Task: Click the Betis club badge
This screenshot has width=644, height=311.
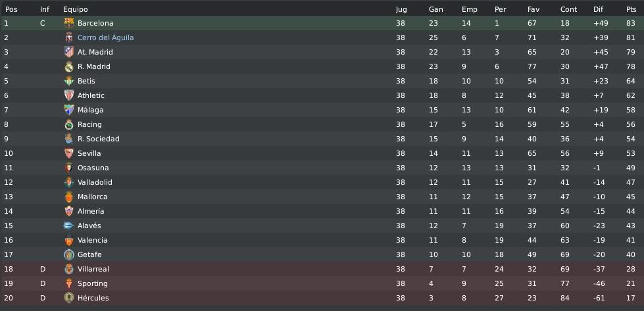Action: click(69, 81)
